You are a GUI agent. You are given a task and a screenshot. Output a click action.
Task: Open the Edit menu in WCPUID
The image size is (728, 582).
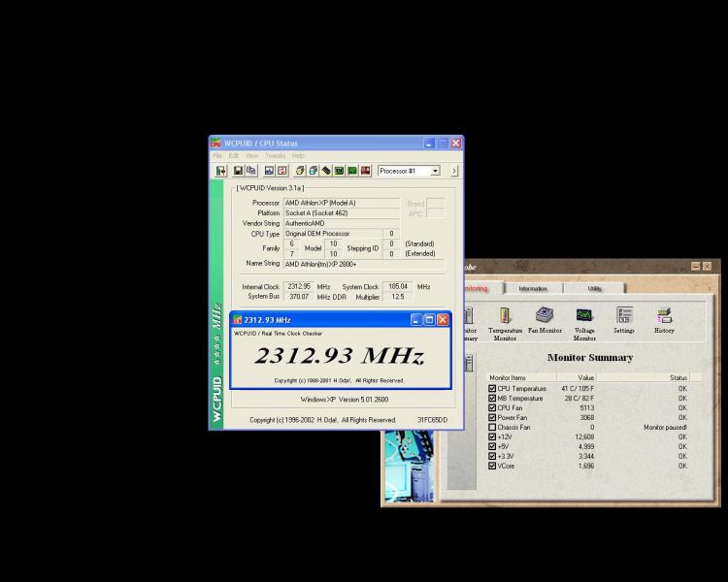coord(234,155)
